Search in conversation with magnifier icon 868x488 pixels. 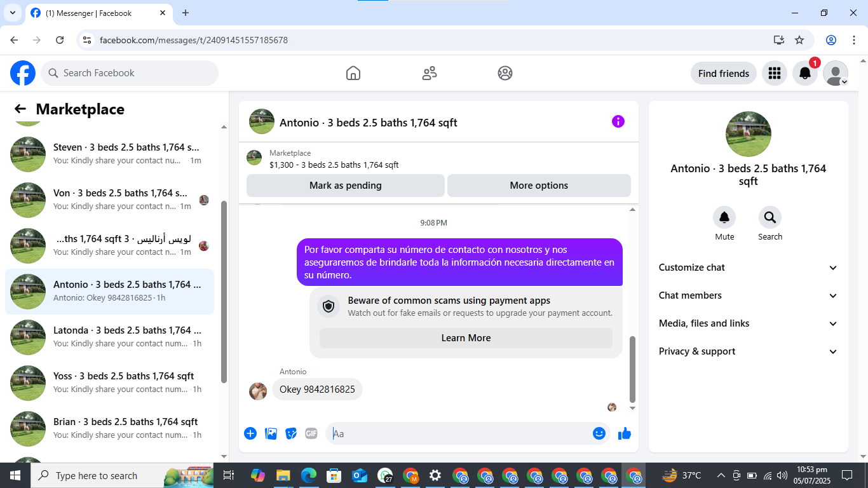[770, 218]
